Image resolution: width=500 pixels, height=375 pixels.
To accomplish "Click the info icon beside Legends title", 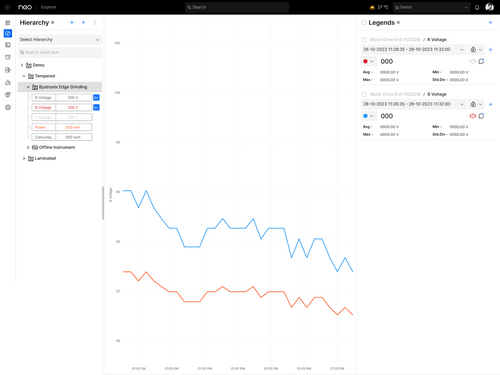I will tap(398, 22).
